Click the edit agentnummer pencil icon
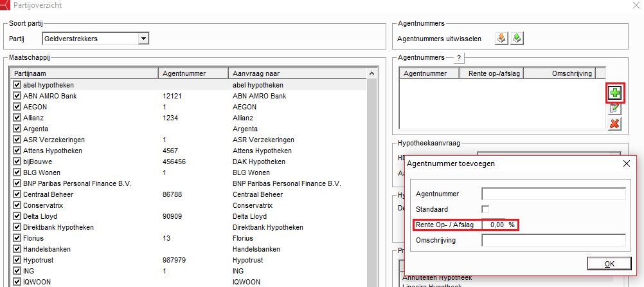 point(614,109)
